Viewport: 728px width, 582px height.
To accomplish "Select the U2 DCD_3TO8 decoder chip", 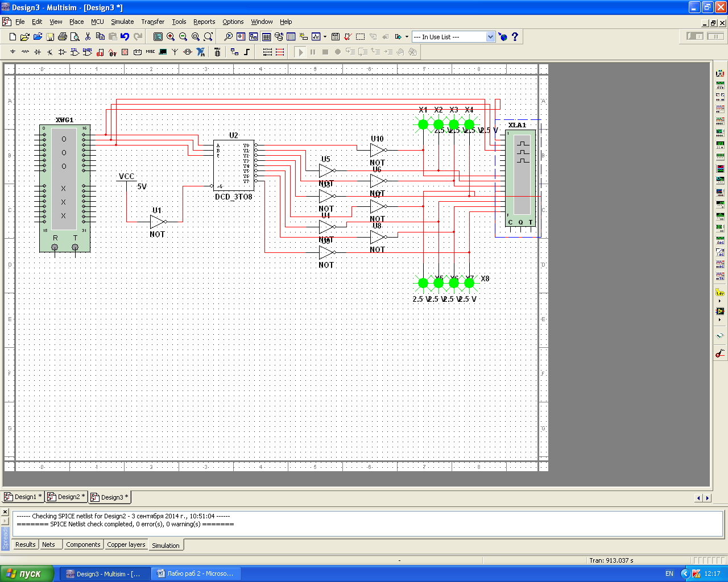I will click(x=234, y=165).
